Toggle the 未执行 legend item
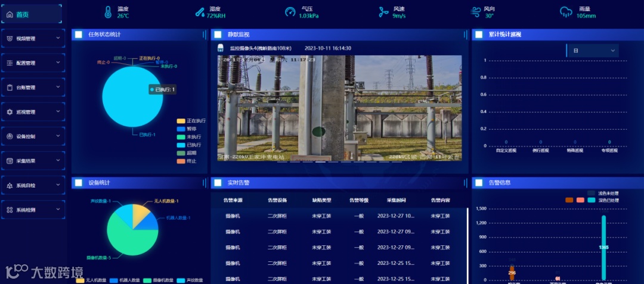Screen dimensions: 644x284 189,137
